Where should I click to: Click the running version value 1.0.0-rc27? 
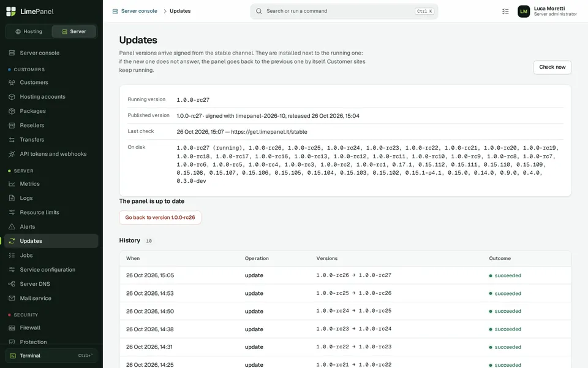tap(193, 100)
